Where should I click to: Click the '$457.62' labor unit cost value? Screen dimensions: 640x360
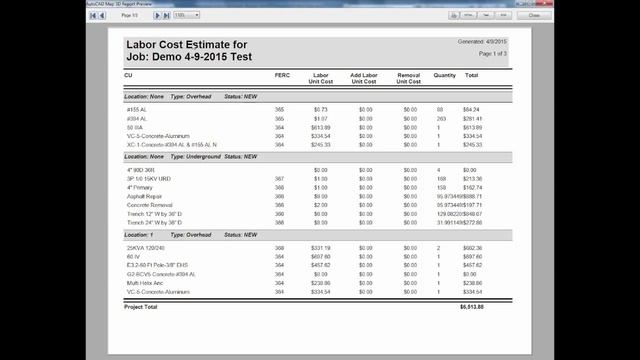(320, 265)
